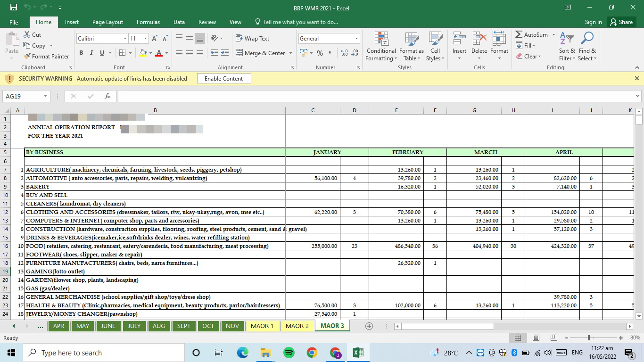
Task: Click the Share button
Action: coord(621,22)
